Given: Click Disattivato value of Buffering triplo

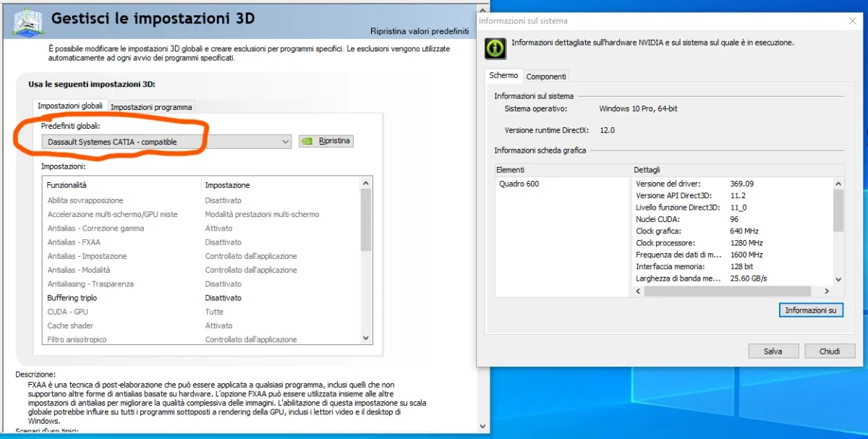Looking at the screenshot, I should pos(224,298).
